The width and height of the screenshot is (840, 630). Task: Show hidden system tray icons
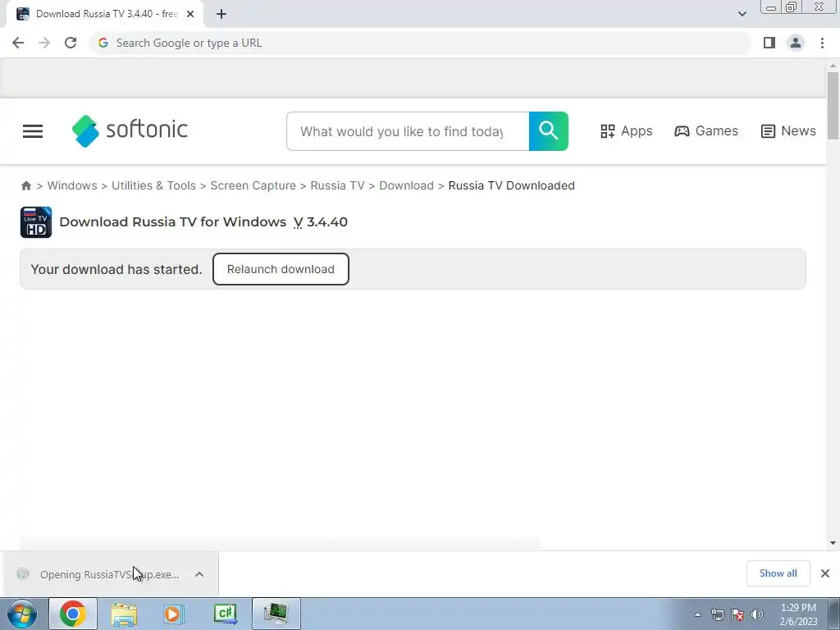[x=697, y=614]
